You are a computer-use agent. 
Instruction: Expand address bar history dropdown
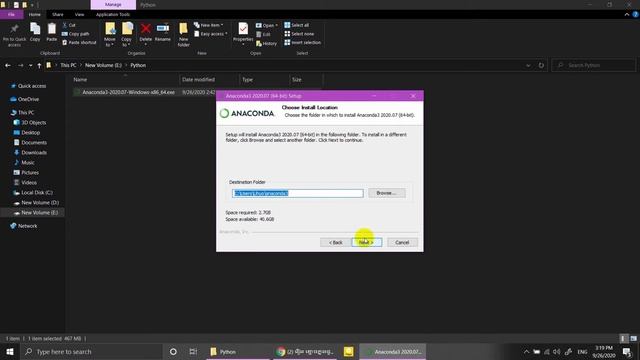coord(528,65)
